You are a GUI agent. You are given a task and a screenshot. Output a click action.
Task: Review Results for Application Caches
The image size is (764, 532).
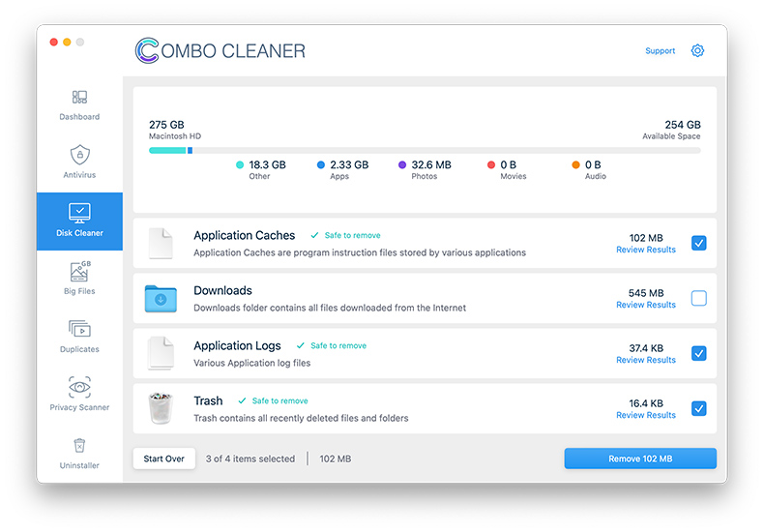pos(646,250)
